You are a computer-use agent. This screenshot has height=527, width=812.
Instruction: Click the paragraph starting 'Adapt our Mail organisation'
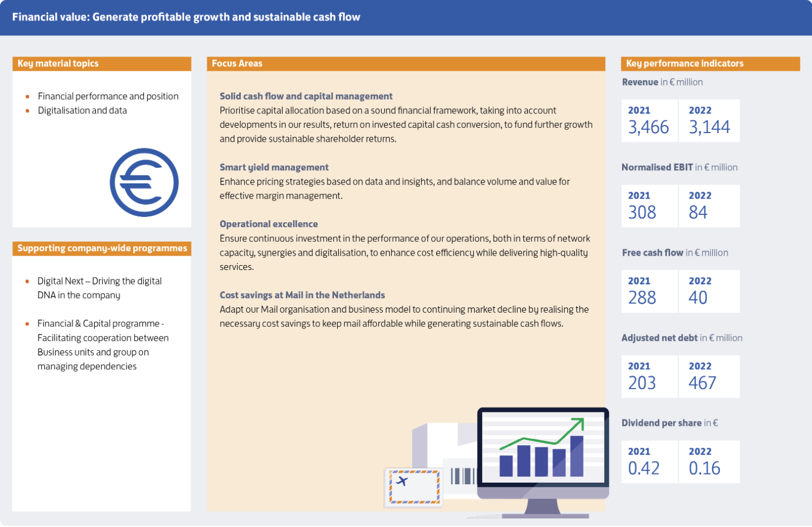click(x=404, y=317)
